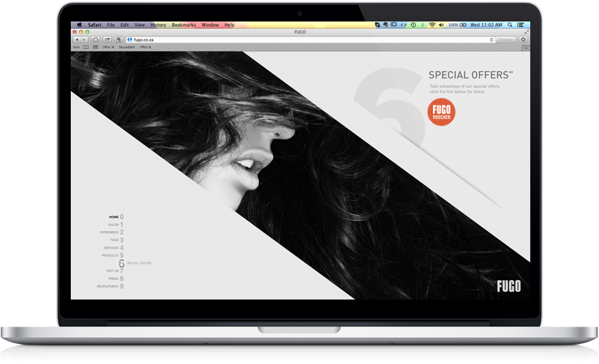Open the iCloud Tabs button
Image resolution: width=599 pixels, height=364 pixels.
point(96,40)
